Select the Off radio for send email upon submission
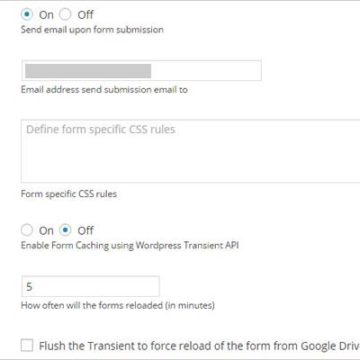Image resolution: width=360 pixels, height=360 pixels. coord(65,14)
